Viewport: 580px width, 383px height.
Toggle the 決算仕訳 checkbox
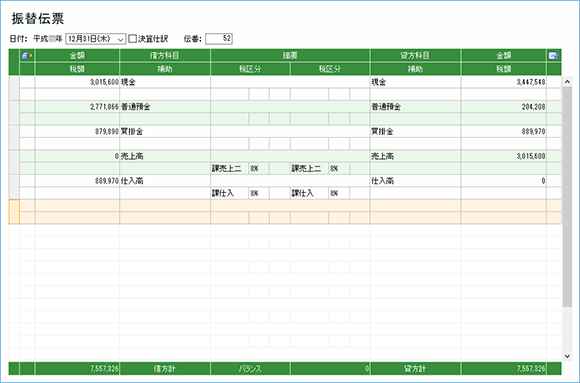coord(132,38)
